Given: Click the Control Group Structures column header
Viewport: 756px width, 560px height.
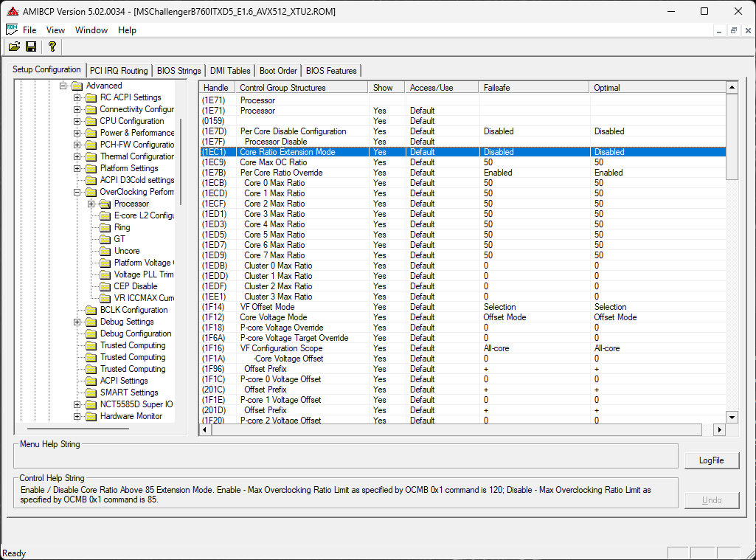Looking at the screenshot, I should pyautogui.click(x=302, y=88).
